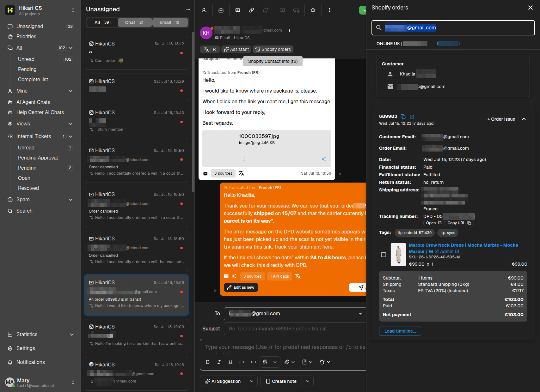Close the Shopify orders panel
Viewport: 540px width, 392px height.
point(531,8)
